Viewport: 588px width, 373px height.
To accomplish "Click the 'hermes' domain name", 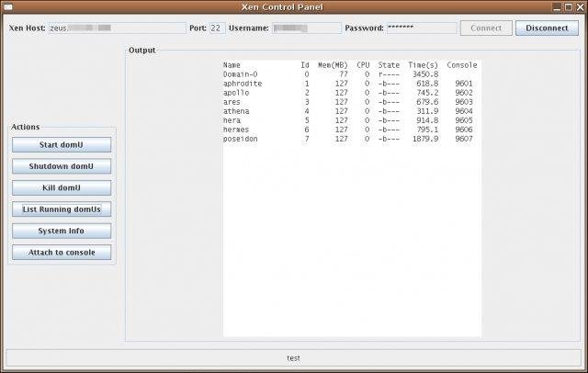I will (236, 130).
